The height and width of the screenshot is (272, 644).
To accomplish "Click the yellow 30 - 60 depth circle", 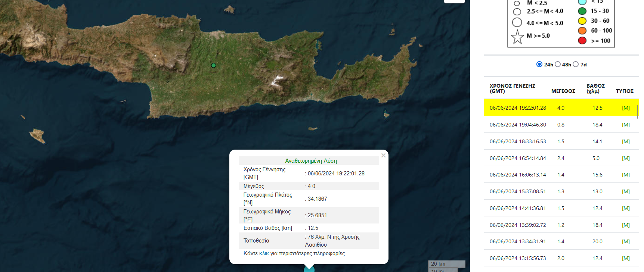I will [582, 21].
